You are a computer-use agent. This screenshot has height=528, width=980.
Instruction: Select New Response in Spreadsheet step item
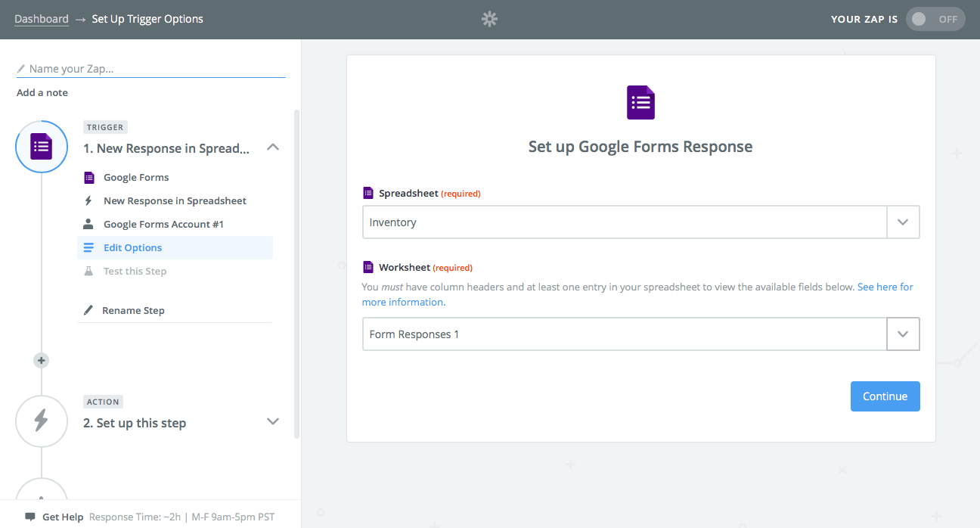[175, 200]
